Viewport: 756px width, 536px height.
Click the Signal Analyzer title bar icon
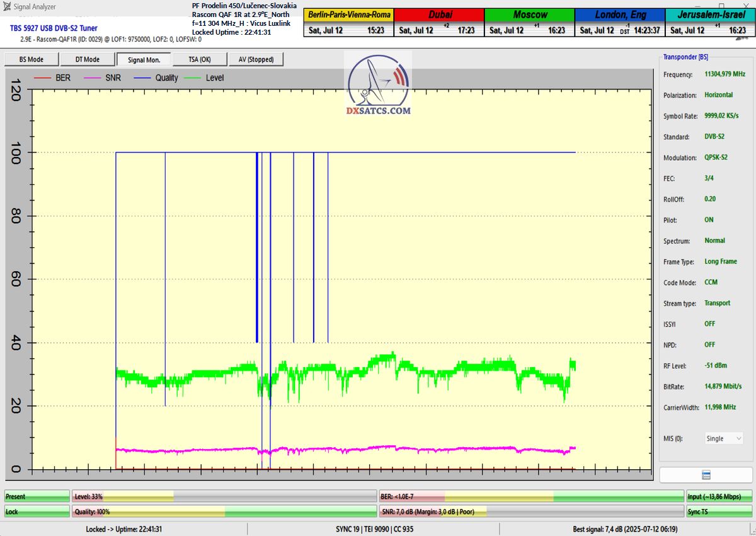(x=6, y=7)
